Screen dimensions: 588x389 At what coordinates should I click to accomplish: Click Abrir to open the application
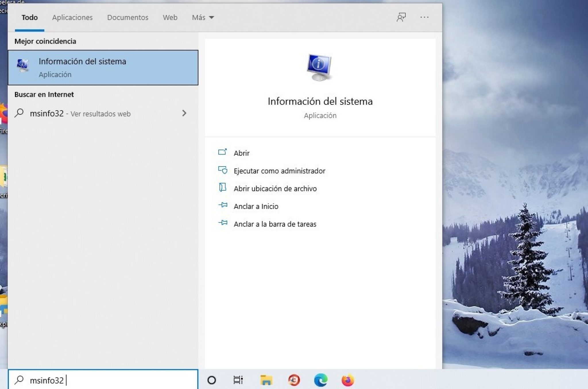[x=241, y=153]
